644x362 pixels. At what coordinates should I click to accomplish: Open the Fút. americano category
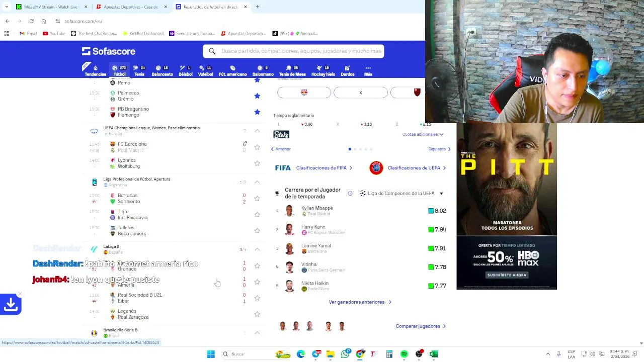point(232,71)
